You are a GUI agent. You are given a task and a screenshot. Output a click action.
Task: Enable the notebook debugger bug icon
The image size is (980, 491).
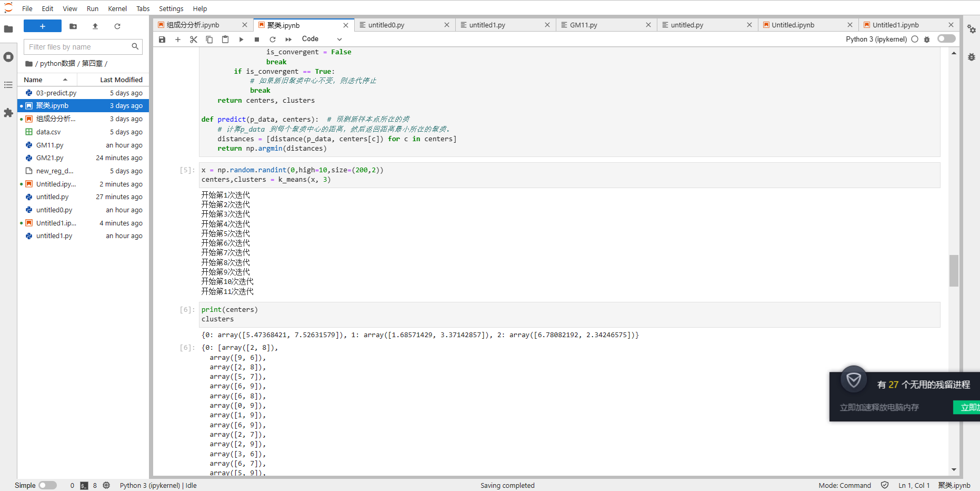927,40
